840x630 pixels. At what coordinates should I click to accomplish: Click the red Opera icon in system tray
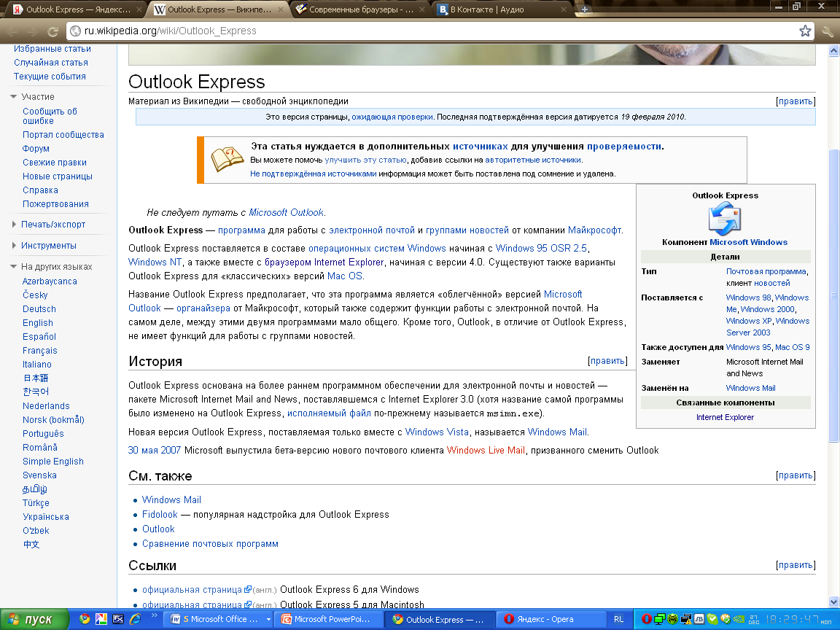tap(647, 619)
